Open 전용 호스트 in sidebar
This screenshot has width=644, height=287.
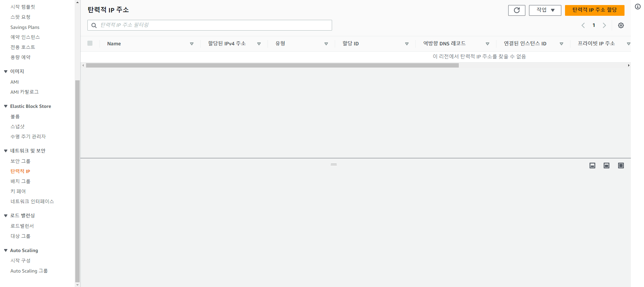(23, 47)
